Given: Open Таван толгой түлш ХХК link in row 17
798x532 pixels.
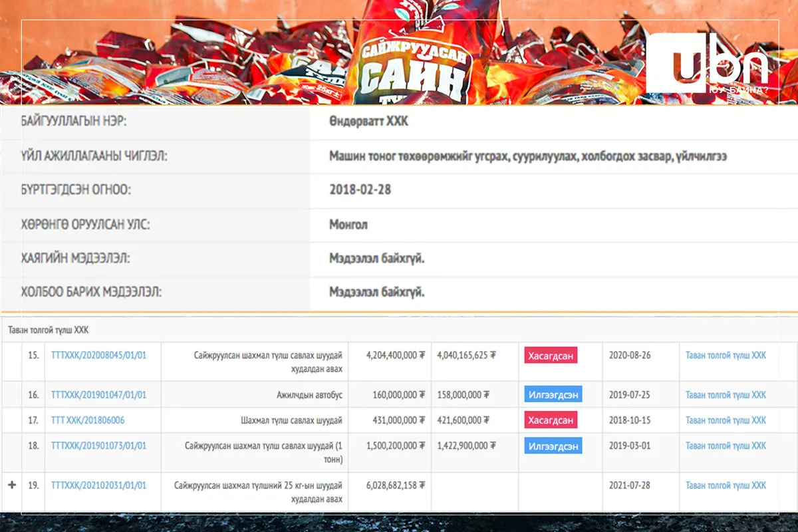Looking at the screenshot, I should coord(726,420).
